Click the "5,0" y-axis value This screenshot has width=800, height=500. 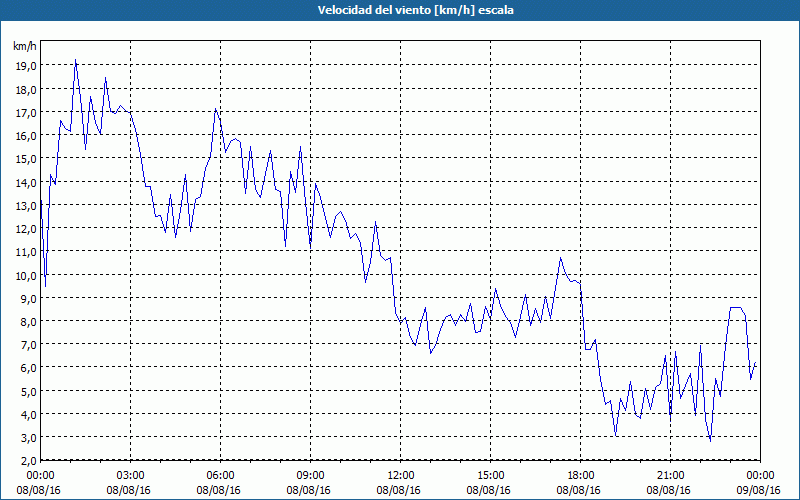click(29, 391)
